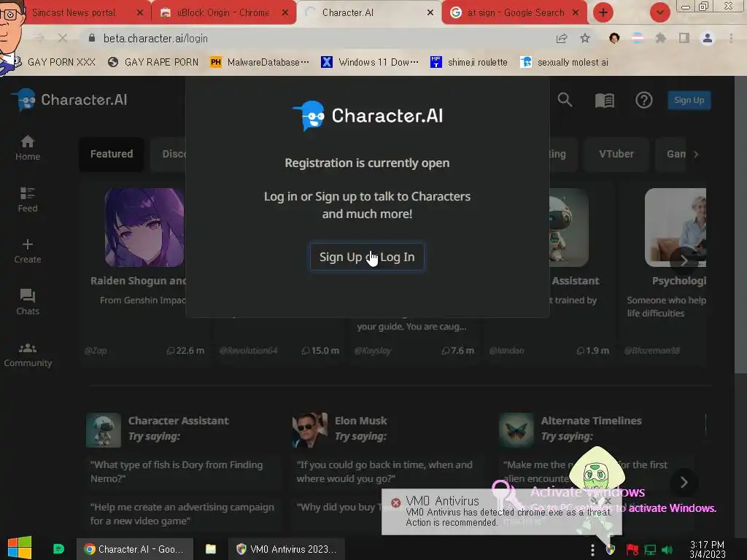Go to Home in the sidebar
The height and width of the screenshot is (560, 747).
point(28,147)
